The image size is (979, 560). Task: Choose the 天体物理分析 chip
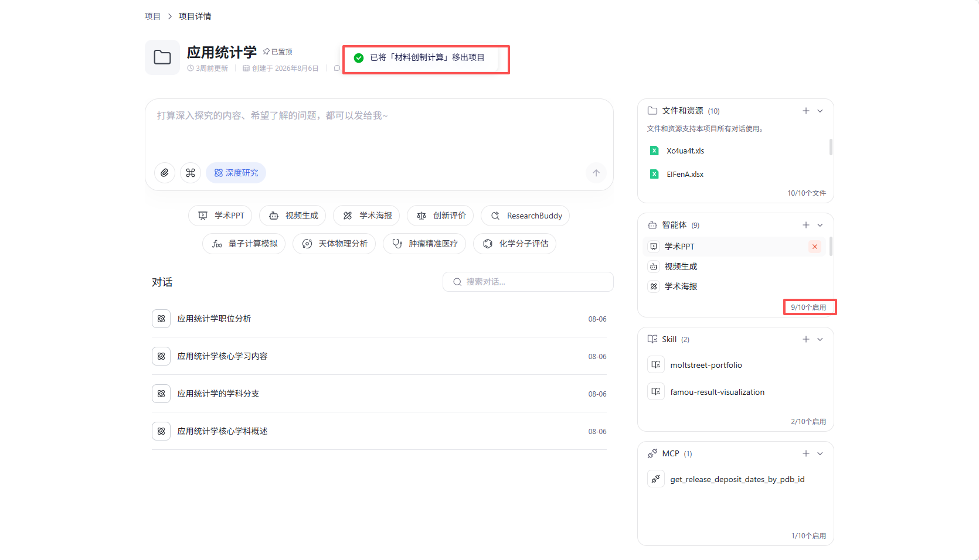[x=334, y=244]
